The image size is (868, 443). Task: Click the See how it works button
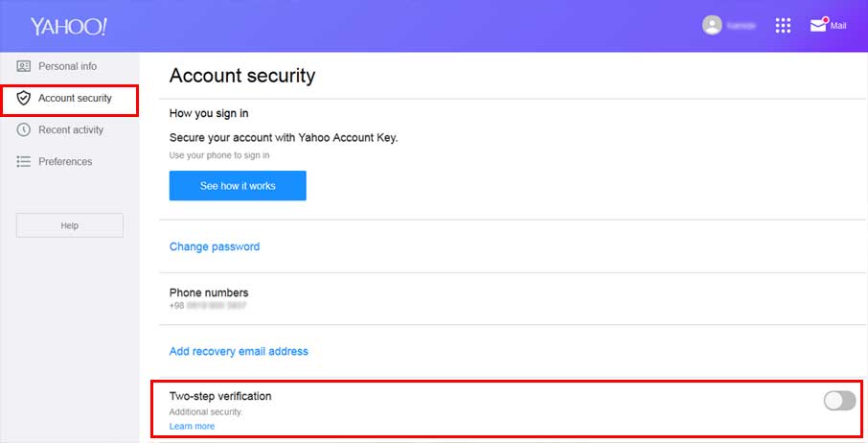(238, 185)
